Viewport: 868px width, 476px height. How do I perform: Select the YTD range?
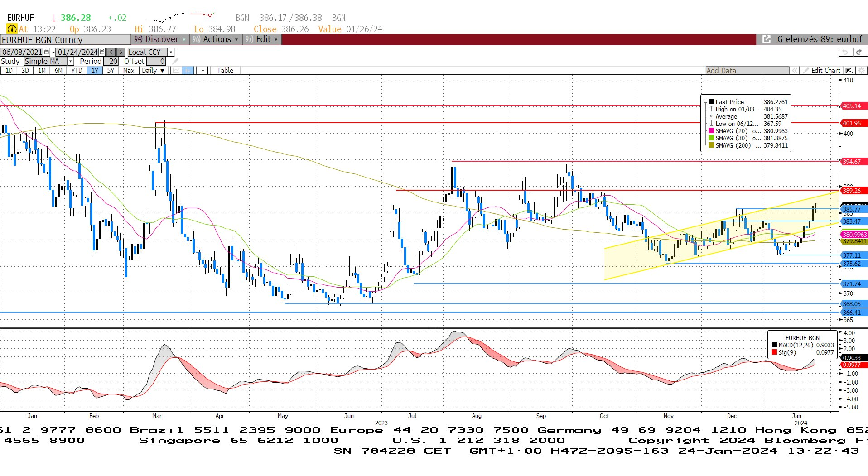[77, 71]
